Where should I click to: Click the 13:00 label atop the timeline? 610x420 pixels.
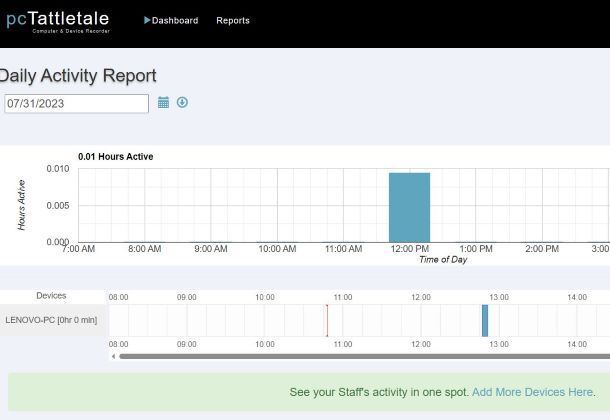click(499, 297)
